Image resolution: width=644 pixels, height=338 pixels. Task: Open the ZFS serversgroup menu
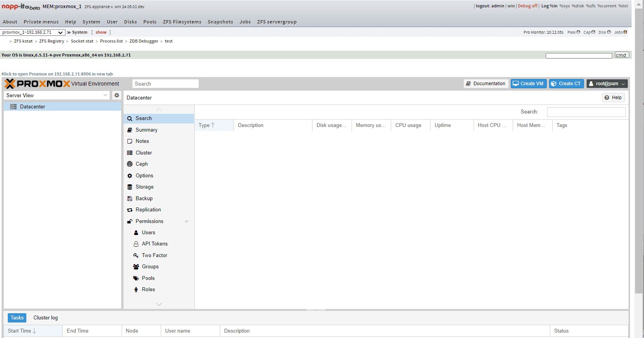pyautogui.click(x=277, y=22)
